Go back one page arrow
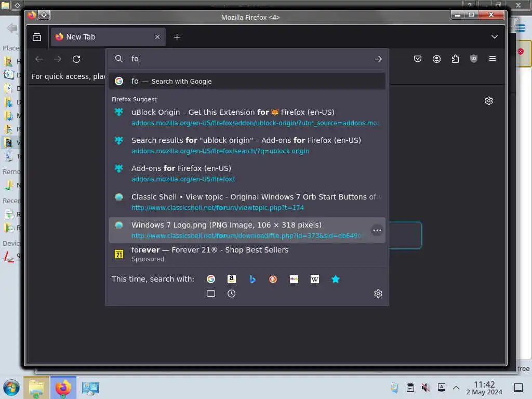 click(39, 59)
